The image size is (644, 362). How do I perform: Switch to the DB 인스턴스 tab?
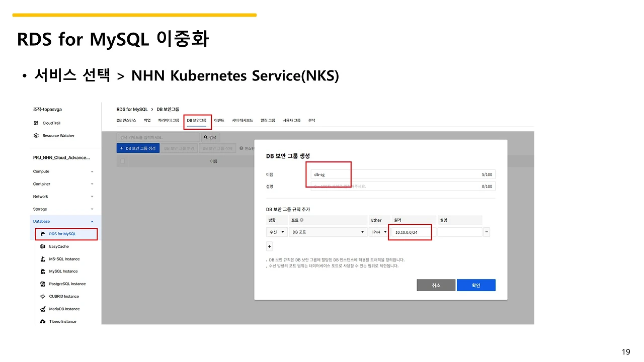126,121
